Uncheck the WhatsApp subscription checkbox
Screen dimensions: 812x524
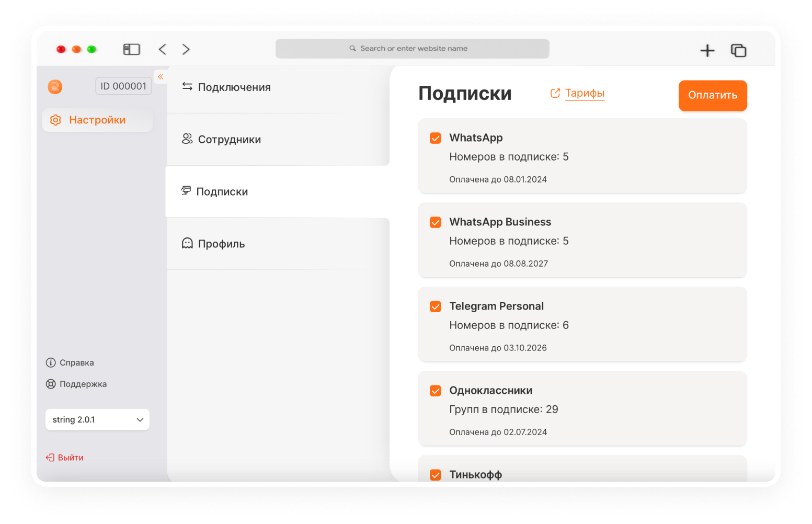point(435,138)
